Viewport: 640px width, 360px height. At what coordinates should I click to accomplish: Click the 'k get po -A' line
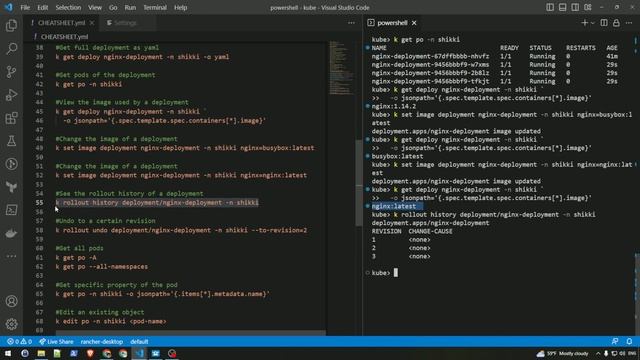(76, 258)
